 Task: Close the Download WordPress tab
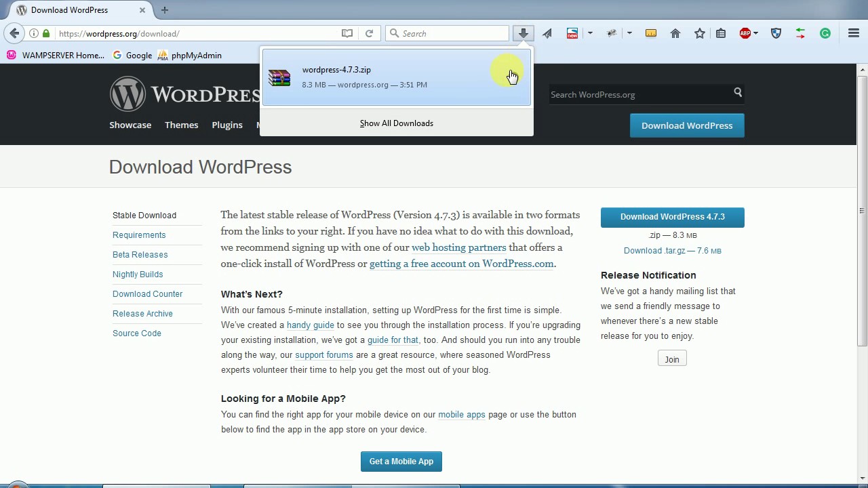[x=143, y=10]
